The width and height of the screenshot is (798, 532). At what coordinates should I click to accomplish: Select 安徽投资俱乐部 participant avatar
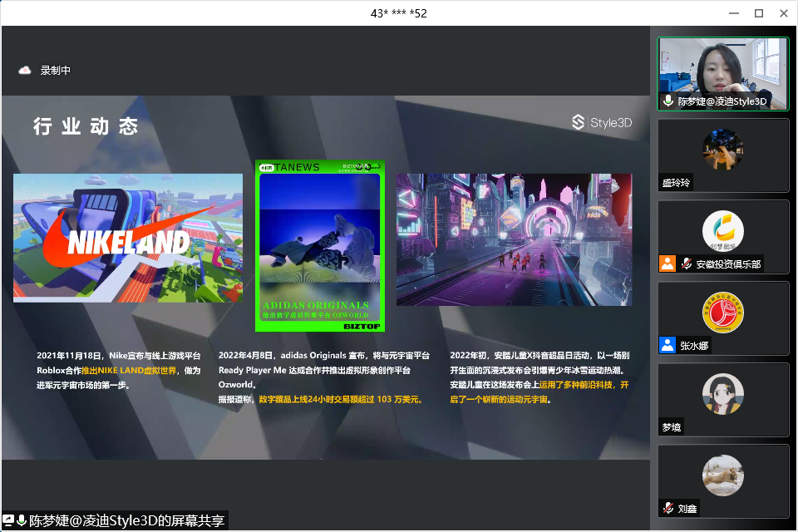point(722,230)
